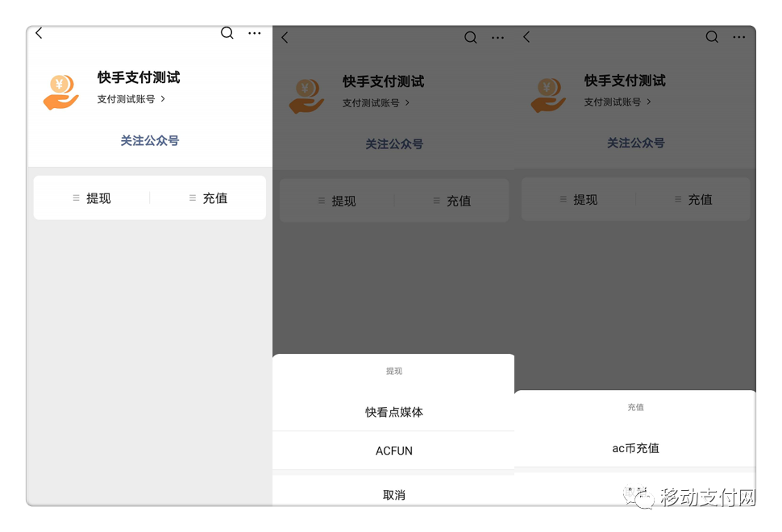Expand the 提现 menu in the left screen

coord(92,198)
